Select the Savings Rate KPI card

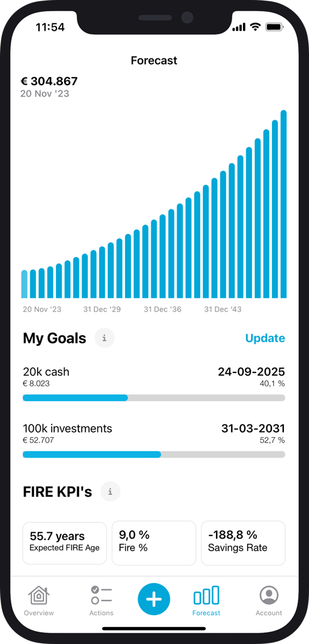click(243, 543)
